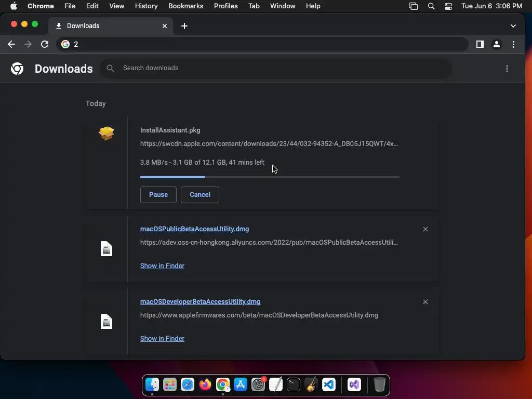Remove macOSPublicBetaAccessUtility.dmg from list
The width and height of the screenshot is (532, 399).
pos(425,229)
